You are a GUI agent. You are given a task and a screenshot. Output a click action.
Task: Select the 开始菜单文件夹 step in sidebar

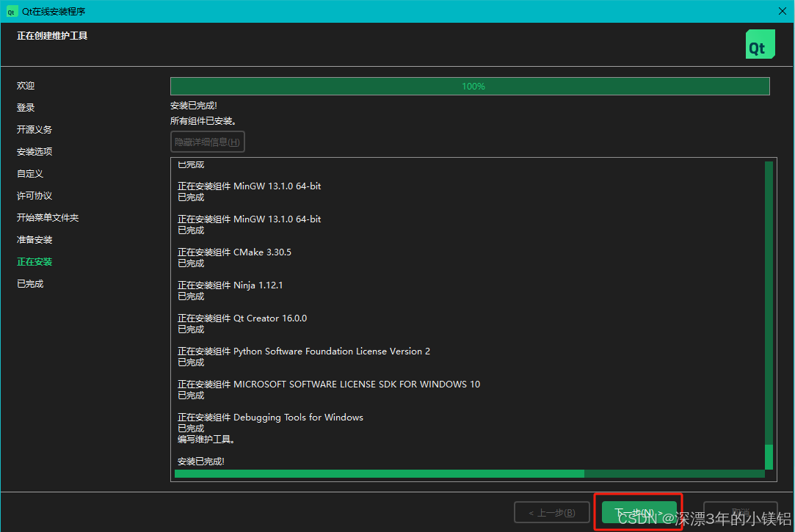pos(48,218)
